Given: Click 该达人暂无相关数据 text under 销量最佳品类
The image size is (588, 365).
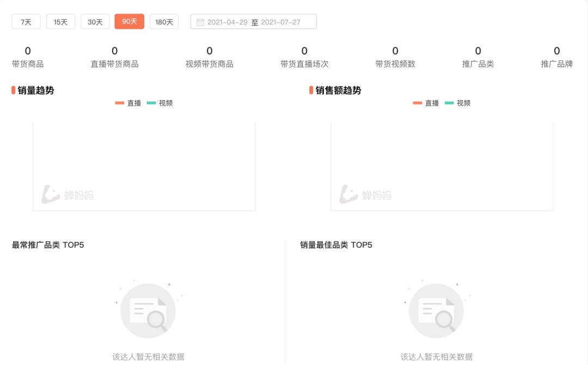Looking at the screenshot, I should (437, 357).
